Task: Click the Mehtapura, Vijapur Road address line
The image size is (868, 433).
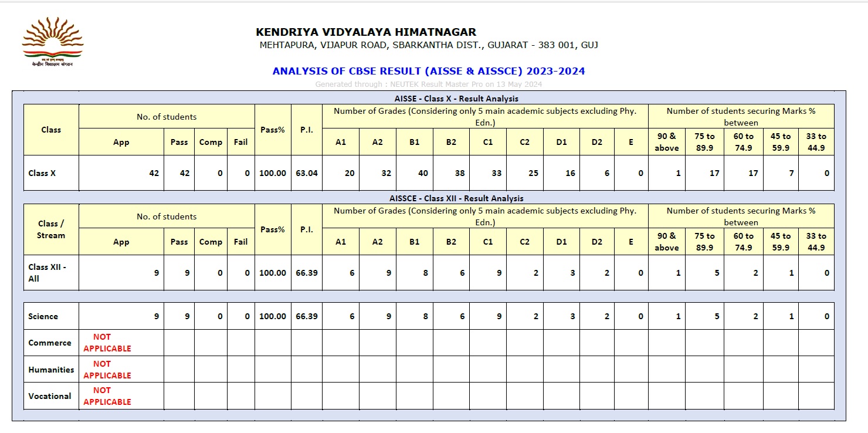Action: point(429,45)
